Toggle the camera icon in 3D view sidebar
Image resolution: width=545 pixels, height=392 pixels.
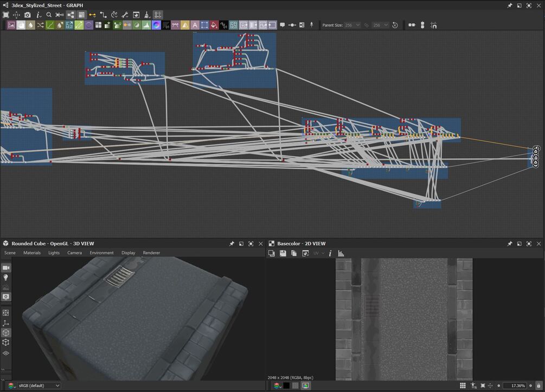(x=6, y=268)
